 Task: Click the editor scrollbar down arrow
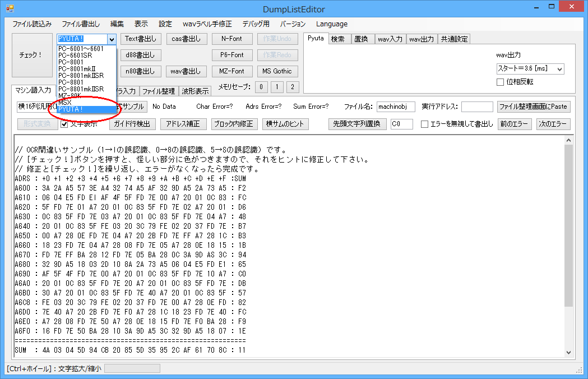569,352
